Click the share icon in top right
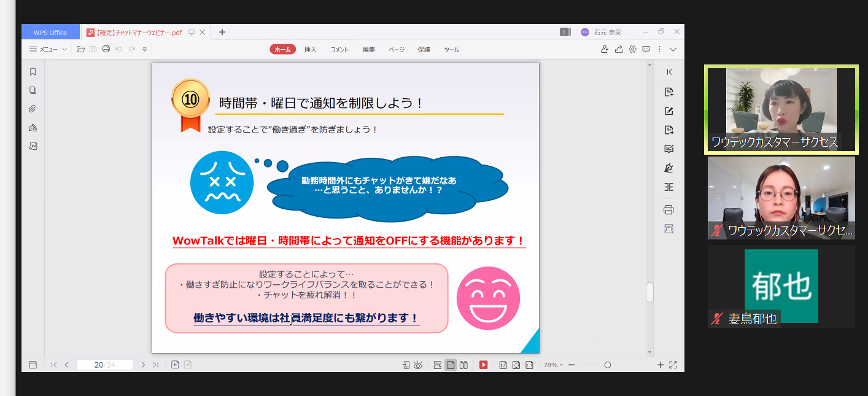868x396 pixels. pos(619,49)
